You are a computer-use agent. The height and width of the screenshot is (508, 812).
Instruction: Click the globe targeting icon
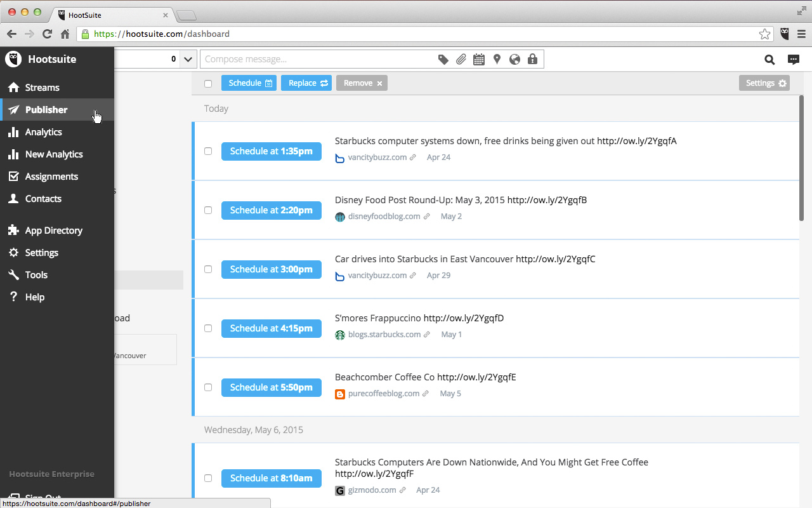[514, 60]
